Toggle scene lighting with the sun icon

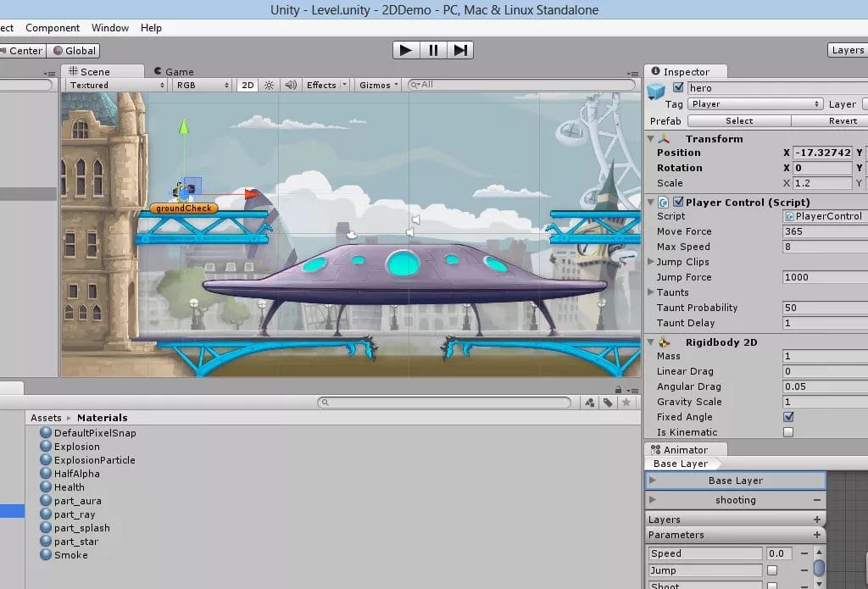tap(267, 85)
